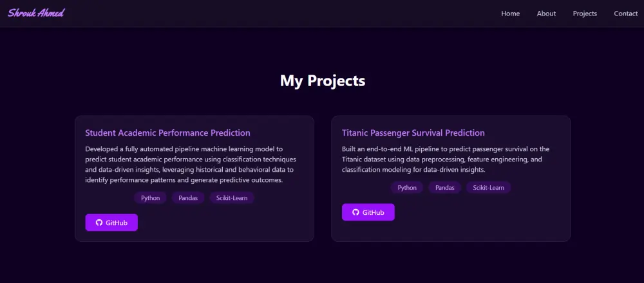The width and height of the screenshot is (644, 283).
Task: Open GitHub button for Titanic Survival project
Action: coord(368,212)
